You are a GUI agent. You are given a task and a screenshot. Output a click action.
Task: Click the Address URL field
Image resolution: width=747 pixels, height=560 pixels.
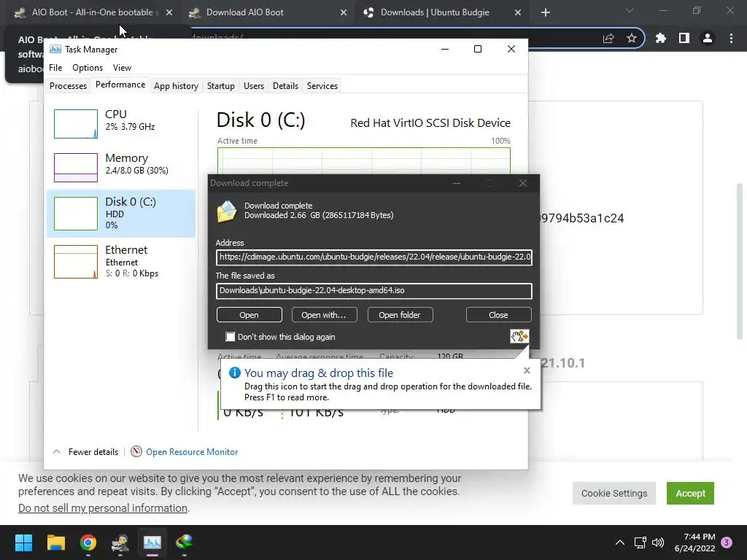[374, 257]
